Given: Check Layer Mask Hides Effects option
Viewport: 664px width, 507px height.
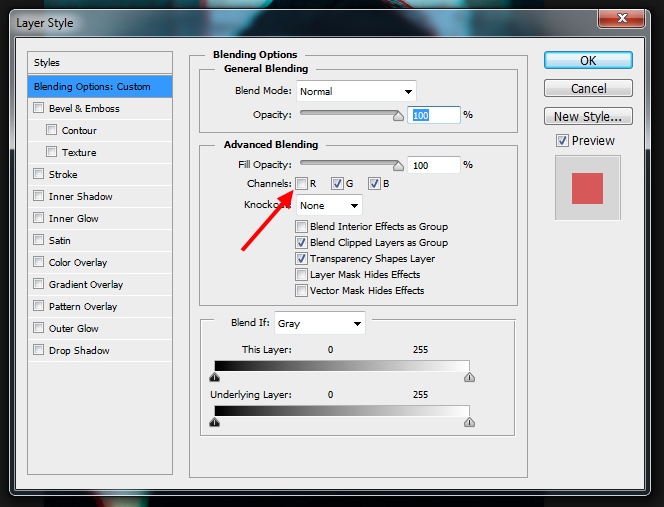Looking at the screenshot, I should pos(301,275).
